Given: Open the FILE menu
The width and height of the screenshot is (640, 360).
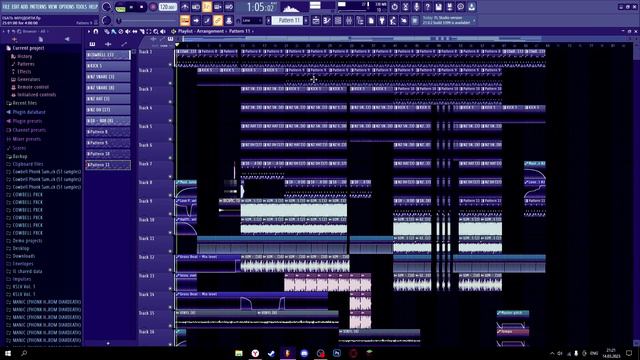Looking at the screenshot, I should (6, 7).
